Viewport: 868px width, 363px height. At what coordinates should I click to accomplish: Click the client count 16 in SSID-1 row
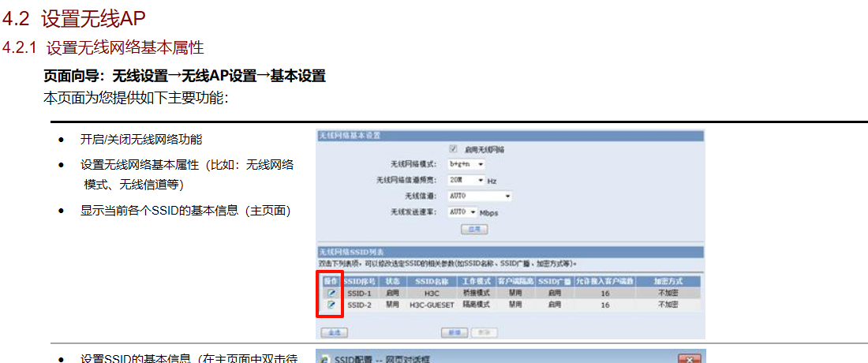[x=604, y=294]
